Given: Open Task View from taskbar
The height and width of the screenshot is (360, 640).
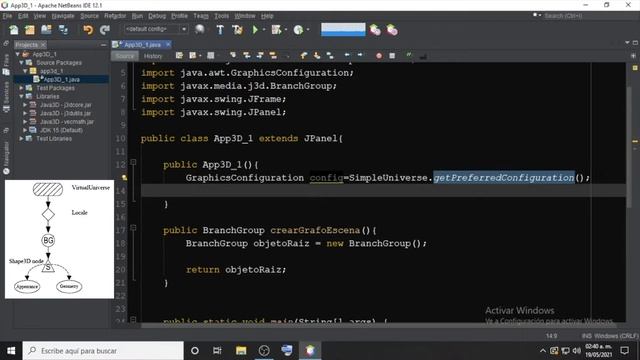Looking at the screenshot, I should [217, 351].
